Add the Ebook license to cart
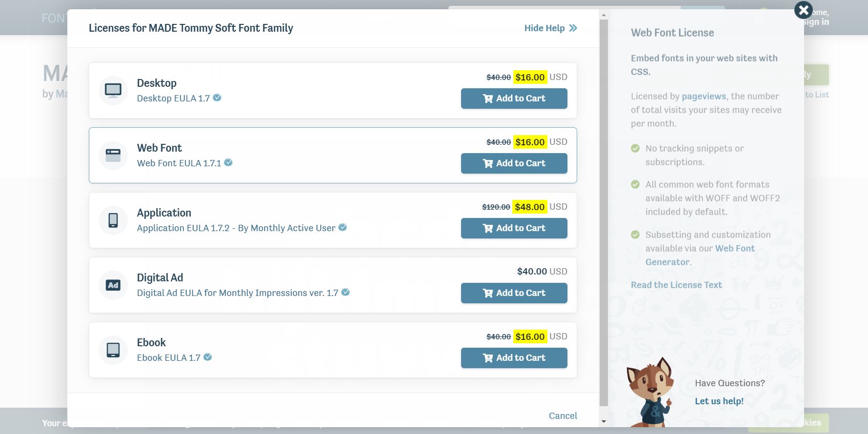 click(x=514, y=358)
